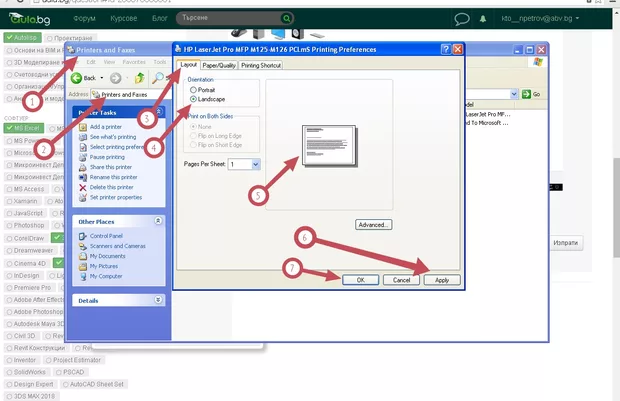Click the Add a printer icon
The image size is (620, 401).
[83, 127]
